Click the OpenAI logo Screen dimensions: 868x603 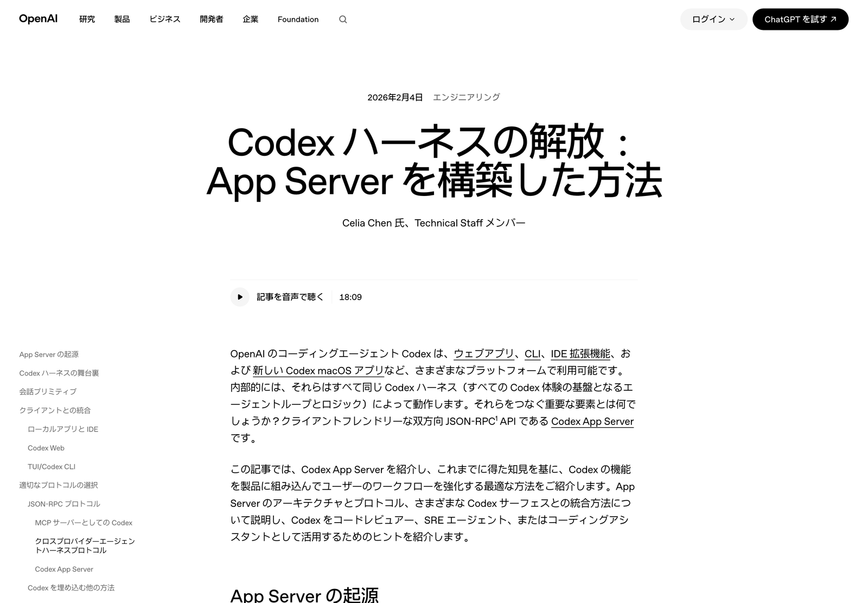38,18
